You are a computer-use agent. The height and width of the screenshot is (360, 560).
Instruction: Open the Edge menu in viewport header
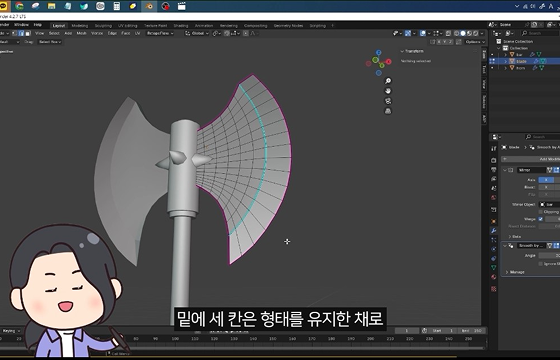[112, 33]
